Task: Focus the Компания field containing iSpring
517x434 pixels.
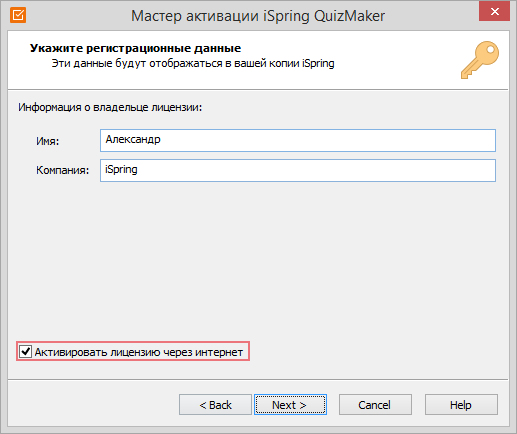Action: tap(298, 170)
